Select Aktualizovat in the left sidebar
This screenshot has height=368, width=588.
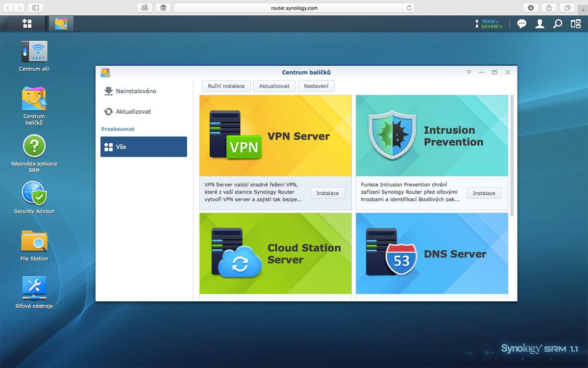133,111
